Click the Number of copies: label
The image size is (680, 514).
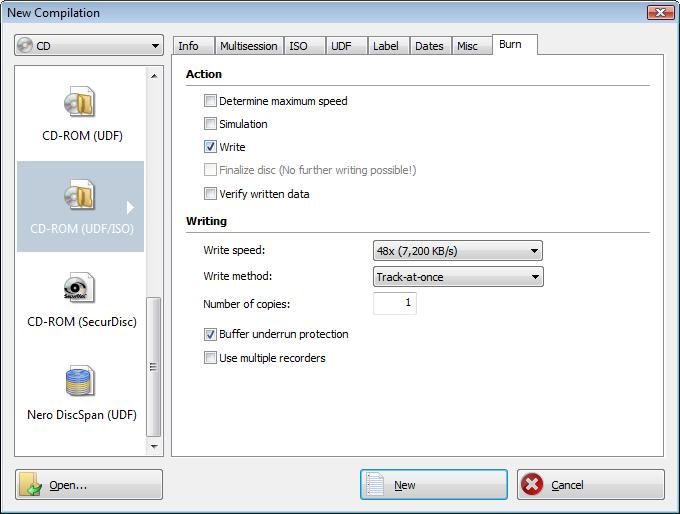(246, 304)
